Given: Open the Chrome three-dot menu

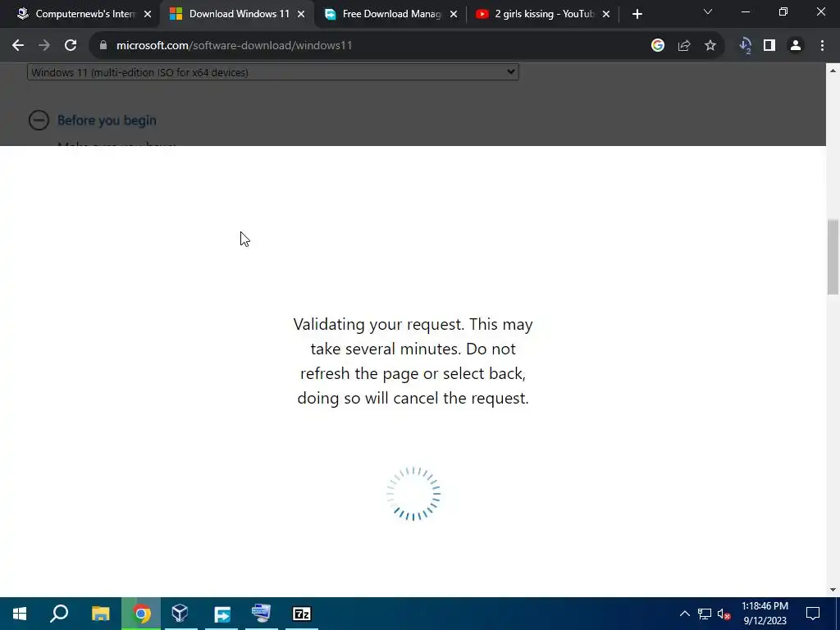Looking at the screenshot, I should coord(822,46).
